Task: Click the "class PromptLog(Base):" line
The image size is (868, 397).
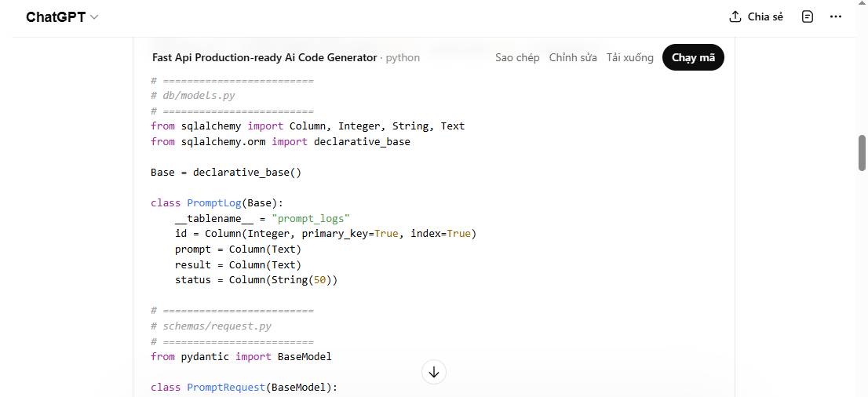Action: coord(217,202)
